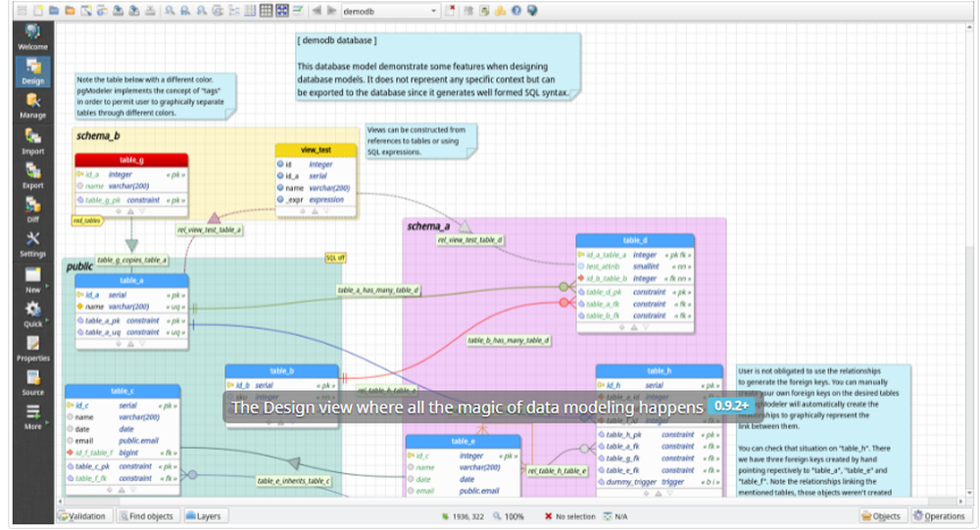Click the table_g_copies_table_a label
This screenshot has width=980, height=530.
(x=132, y=260)
